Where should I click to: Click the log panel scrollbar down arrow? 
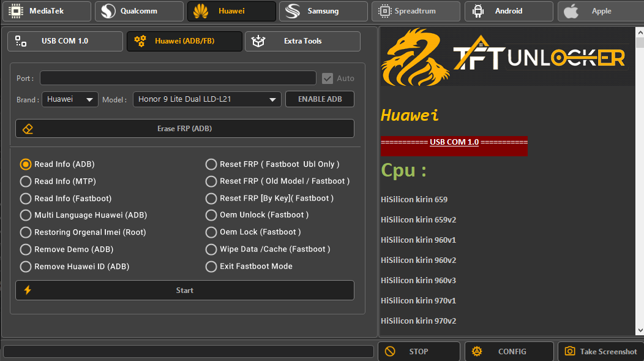(x=640, y=330)
